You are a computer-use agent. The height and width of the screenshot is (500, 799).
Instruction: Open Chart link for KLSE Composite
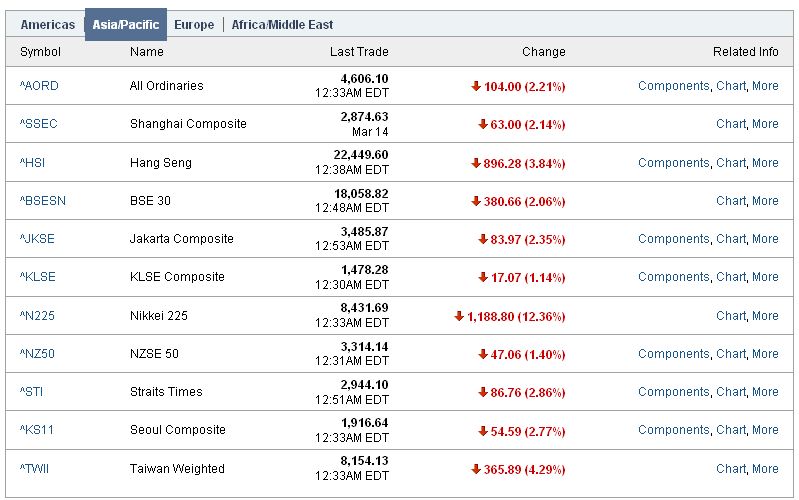(731, 277)
